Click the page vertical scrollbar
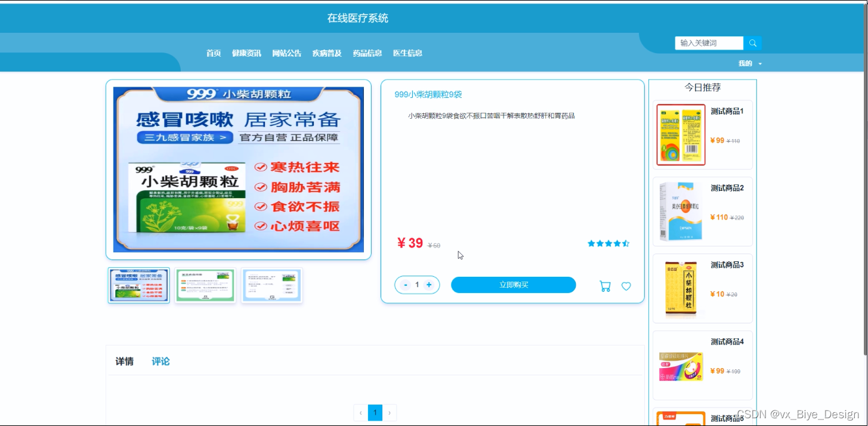This screenshot has width=868, height=426. (x=864, y=179)
